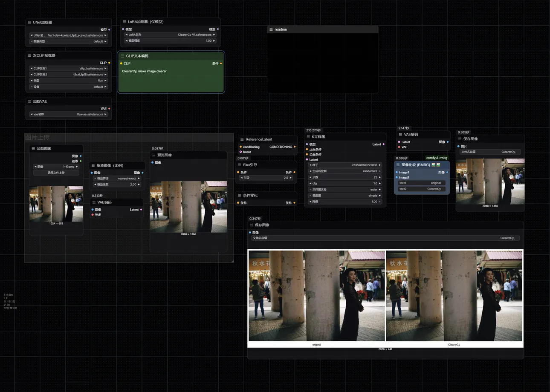Open the UNet名称 model dropdown
Viewport: 550px width, 392px height.
coord(68,35)
